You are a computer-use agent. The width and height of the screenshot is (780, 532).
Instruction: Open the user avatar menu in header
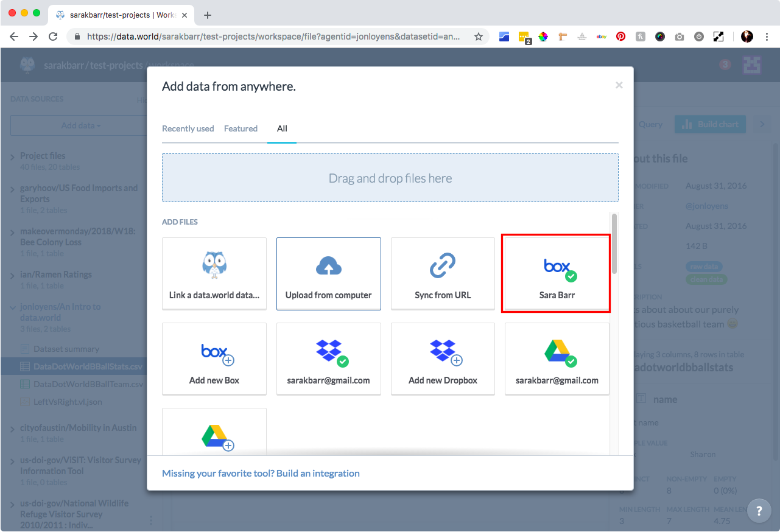(x=753, y=65)
